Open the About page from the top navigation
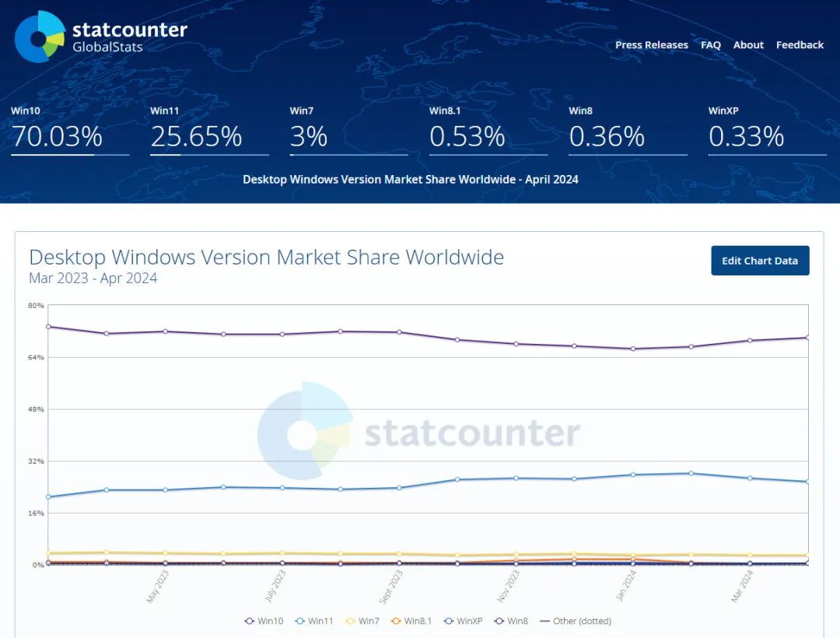 748,44
